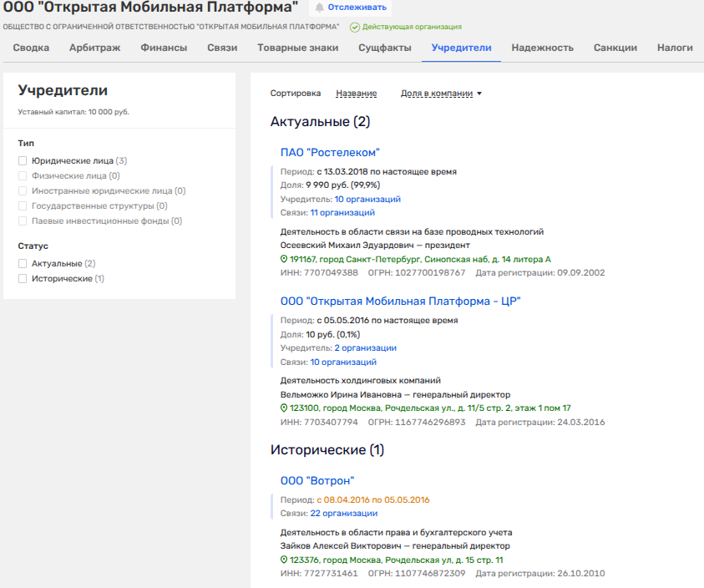Open the Надежность tab

pyautogui.click(x=542, y=48)
